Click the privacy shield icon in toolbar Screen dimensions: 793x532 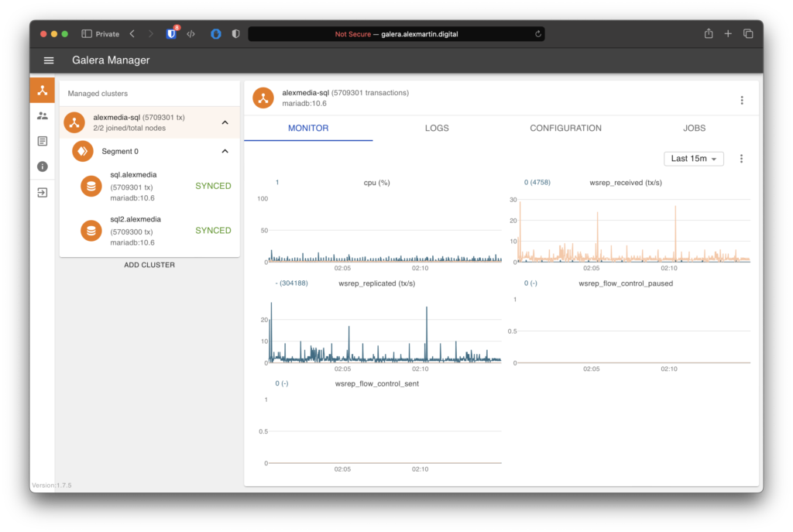235,34
